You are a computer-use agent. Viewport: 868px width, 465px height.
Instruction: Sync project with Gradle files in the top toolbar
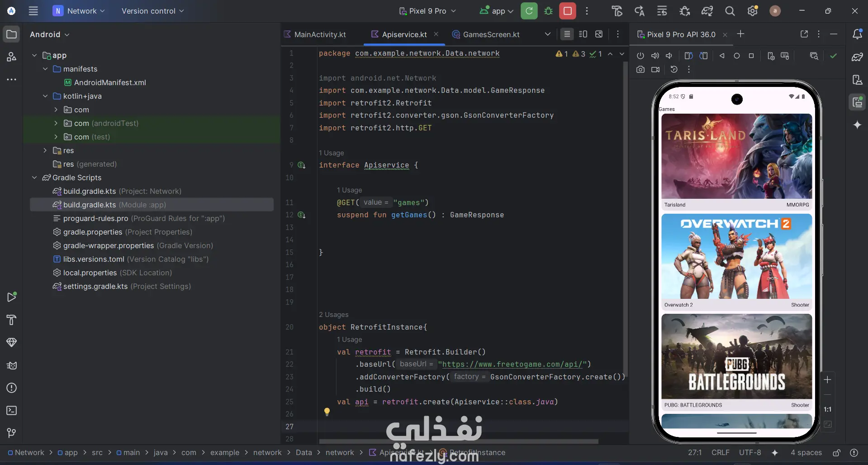pyautogui.click(x=707, y=11)
